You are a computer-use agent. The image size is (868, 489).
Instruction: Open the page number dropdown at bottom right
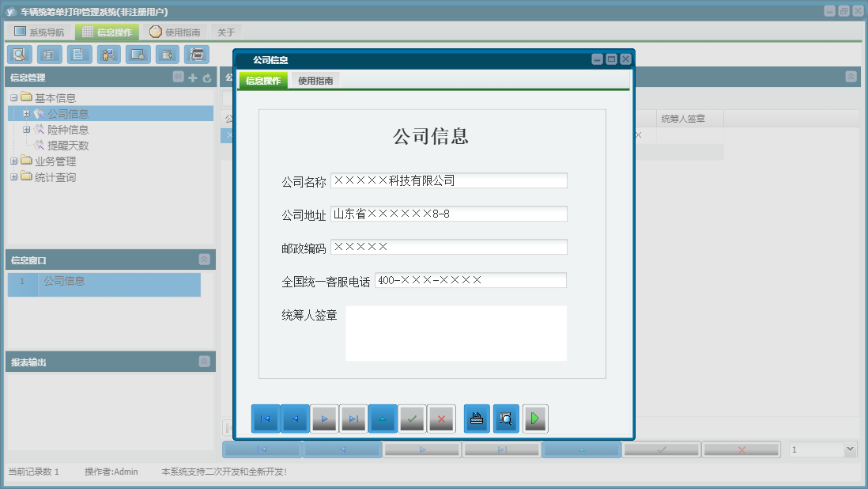coord(852,449)
